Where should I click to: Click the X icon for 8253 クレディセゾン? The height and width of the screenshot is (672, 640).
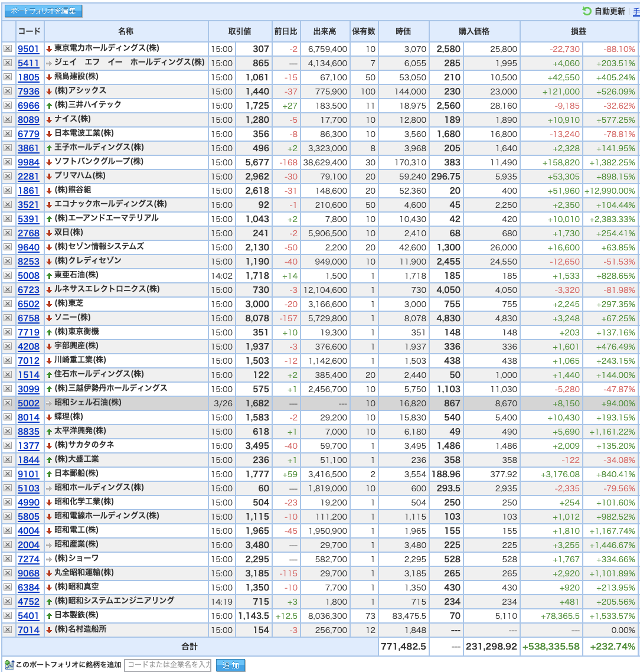tap(8, 262)
